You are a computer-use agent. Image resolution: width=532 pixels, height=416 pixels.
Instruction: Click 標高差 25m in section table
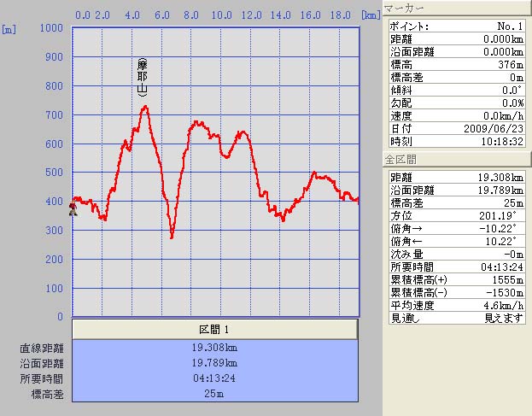213,394
